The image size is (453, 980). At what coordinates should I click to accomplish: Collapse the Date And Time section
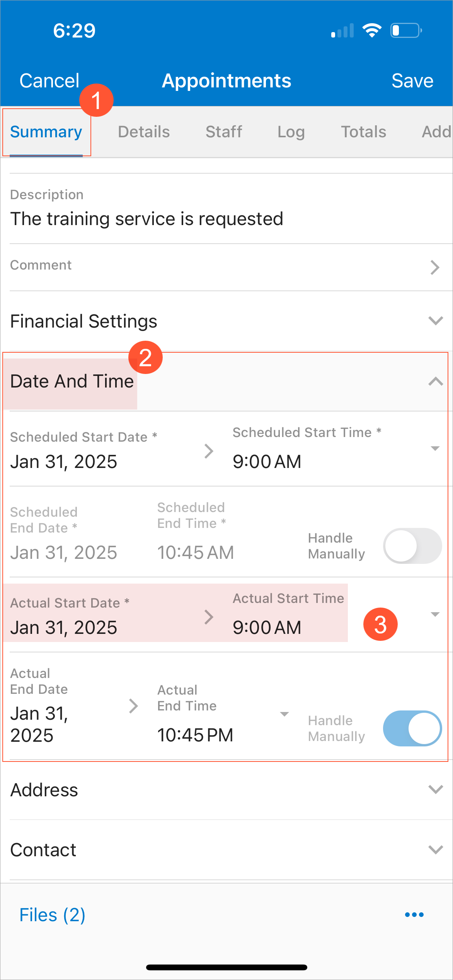[x=436, y=381]
